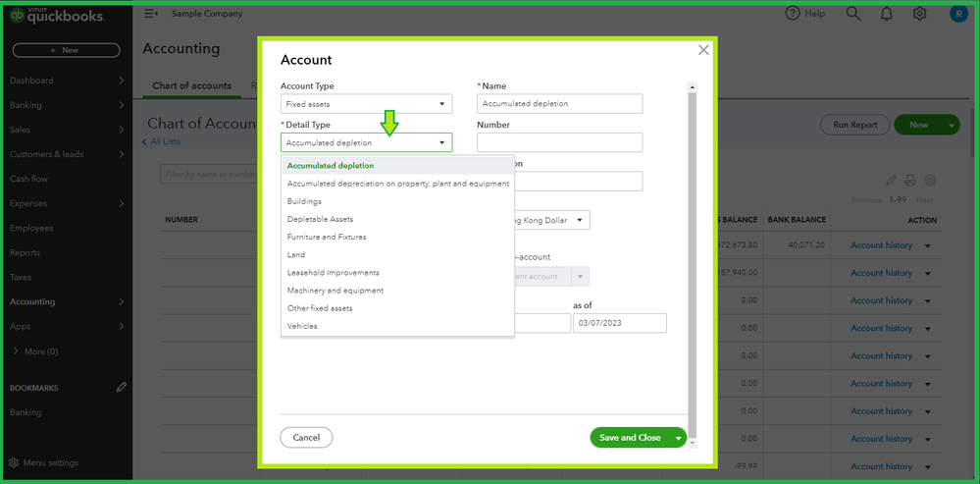The height and width of the screenshot is (484, 980).
Task: Open Accounting in sidebar
Action: pos(67,301)
